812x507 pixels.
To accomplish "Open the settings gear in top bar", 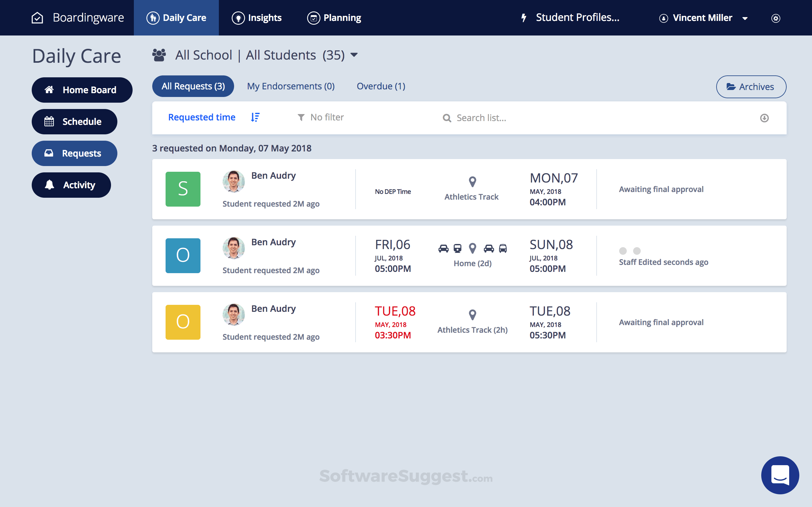I will [776, 18].
